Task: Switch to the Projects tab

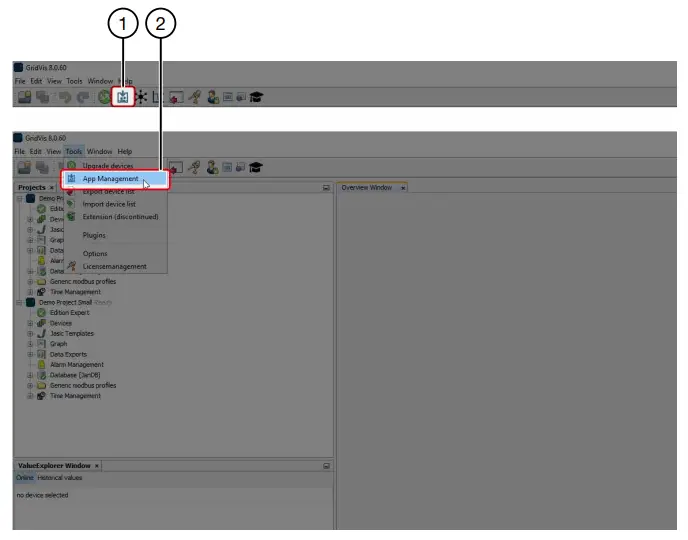Action: point(32,187)
